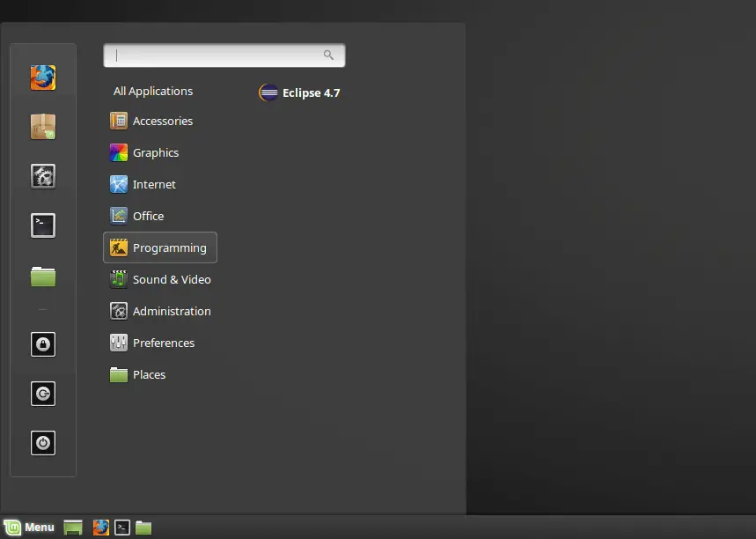Lock the screen with the padlock icon

(43, 344)
